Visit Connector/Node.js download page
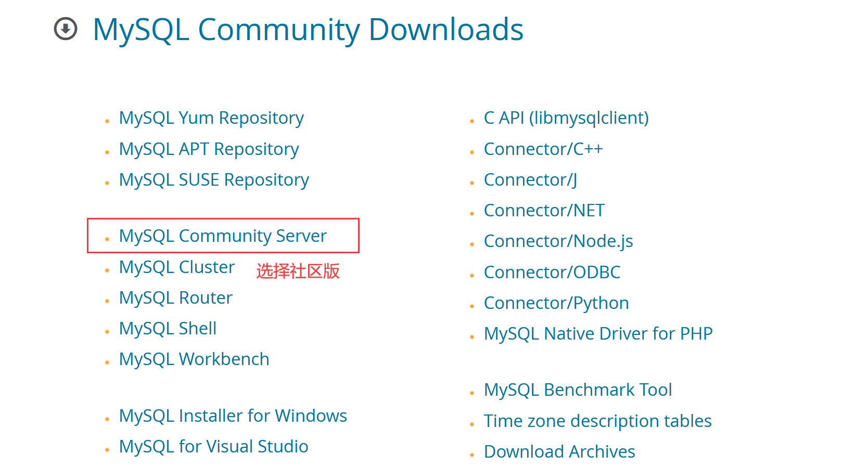The image size is (868, 467). [558, 241]
